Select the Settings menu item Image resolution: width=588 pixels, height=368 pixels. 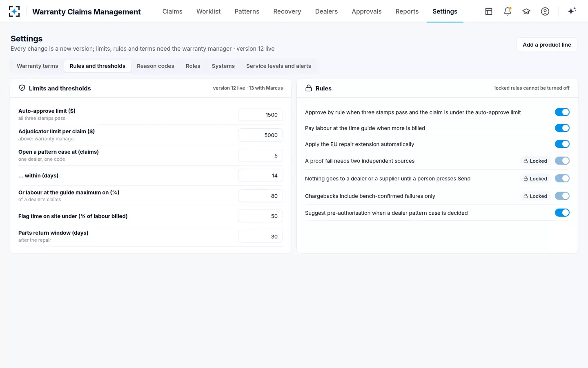click(445, 11)
